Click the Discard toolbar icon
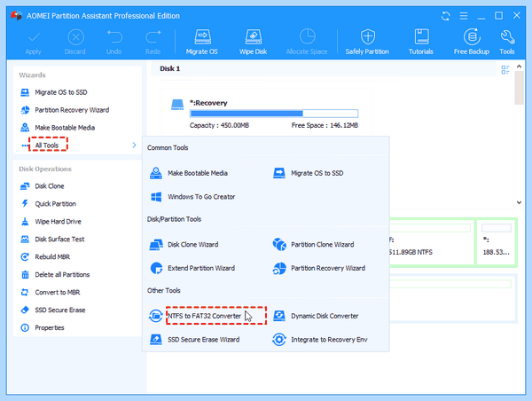 click(75, 37)
